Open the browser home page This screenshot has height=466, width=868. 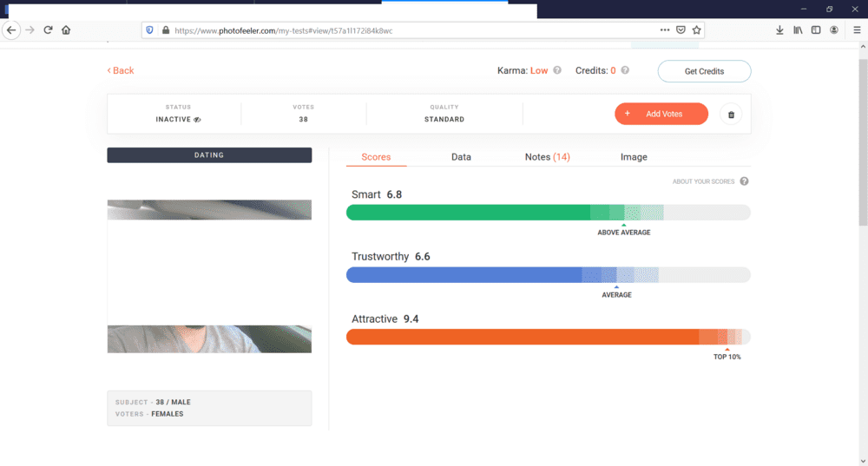pyautogui.click(x=66, y=30)
